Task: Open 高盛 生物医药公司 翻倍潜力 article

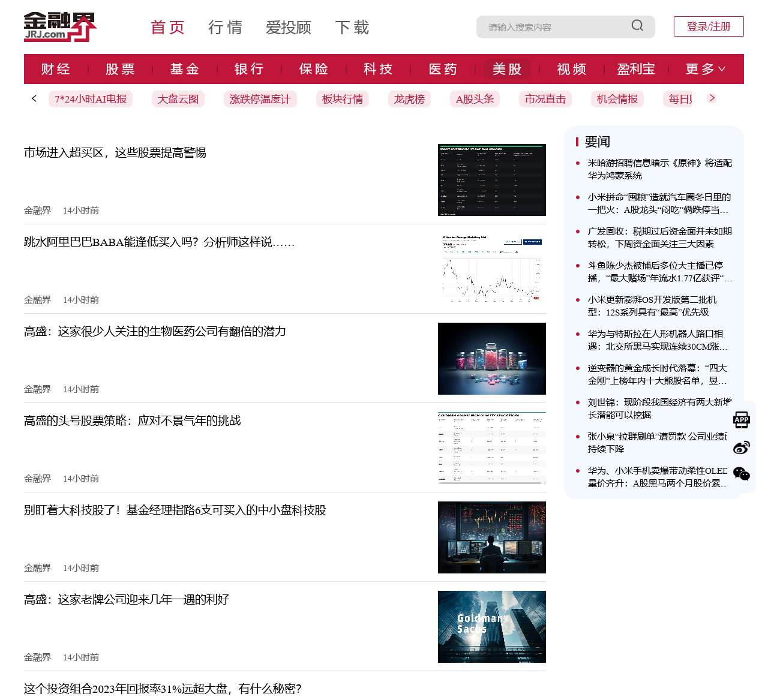Action: [155, 332]
